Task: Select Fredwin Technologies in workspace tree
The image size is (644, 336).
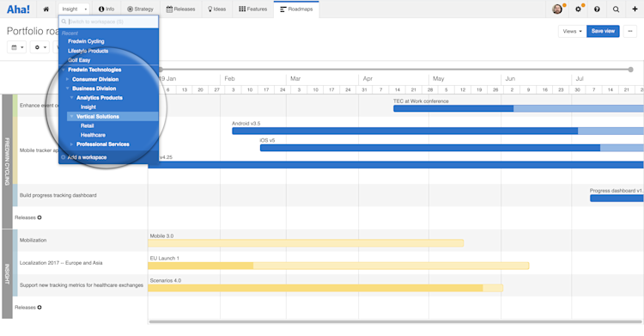Action: (x=94, y=70)
